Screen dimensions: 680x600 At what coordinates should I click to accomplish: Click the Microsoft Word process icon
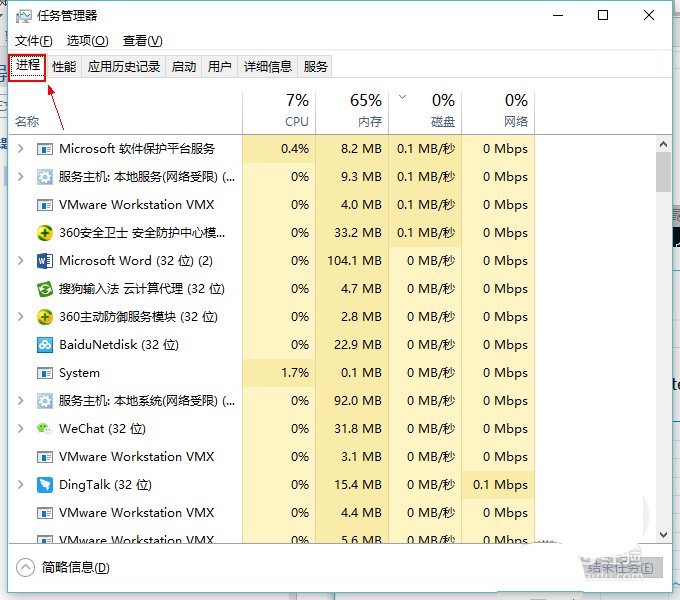[45, 261]
